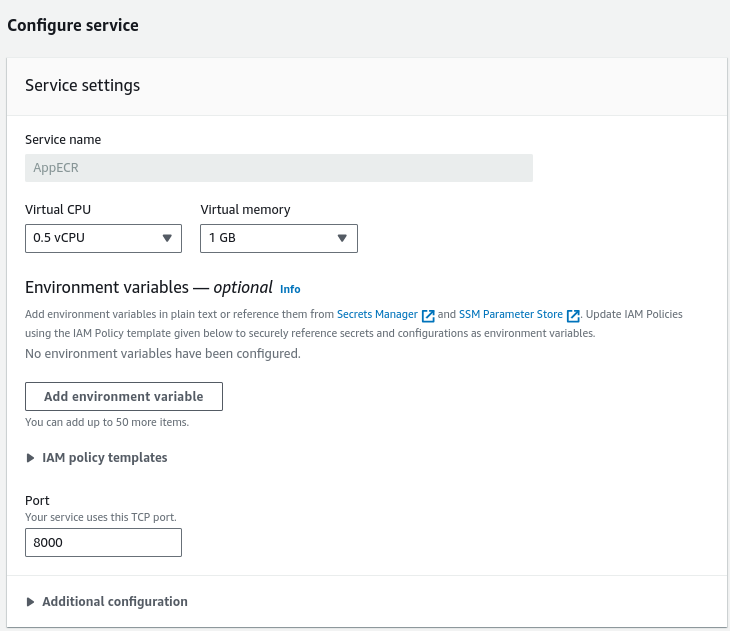Click the Virtual memory label

click(245, 210)
